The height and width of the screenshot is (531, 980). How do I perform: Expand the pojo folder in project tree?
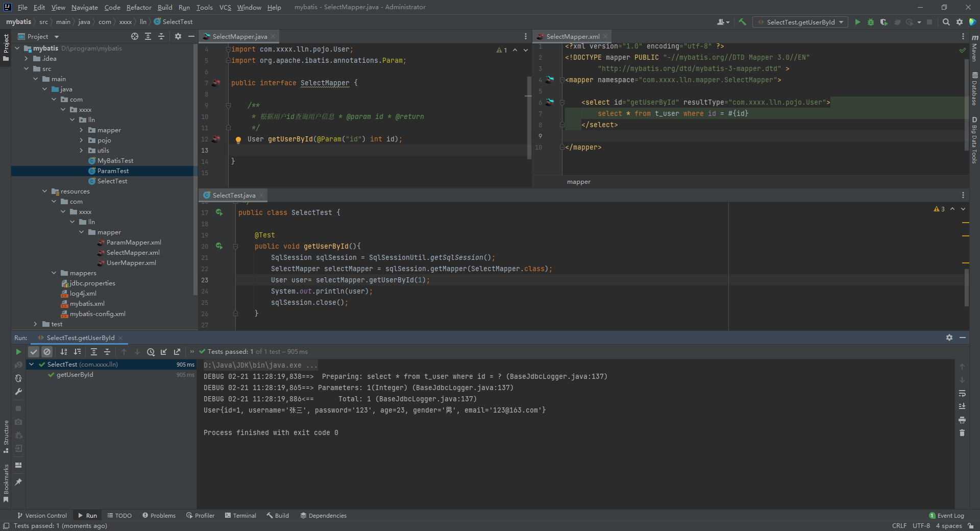(81, 140)
